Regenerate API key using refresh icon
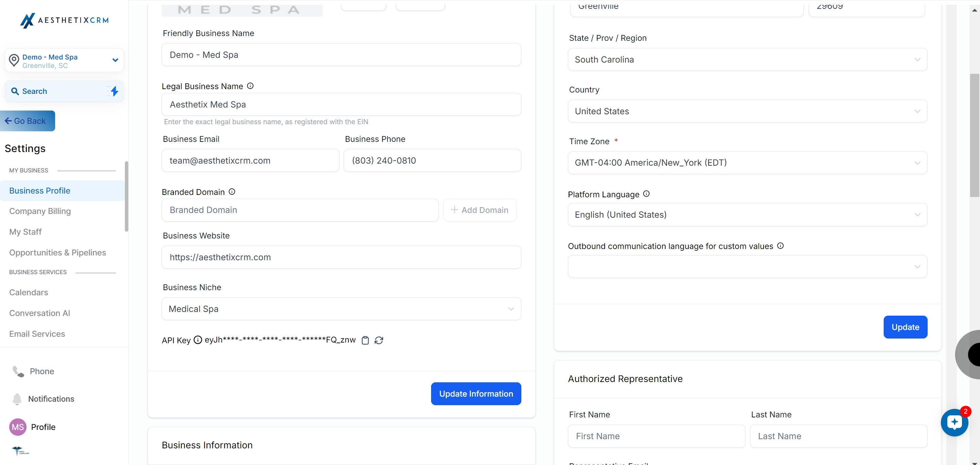Viewport: 980px width, 465px height. [x=379, y=340]
